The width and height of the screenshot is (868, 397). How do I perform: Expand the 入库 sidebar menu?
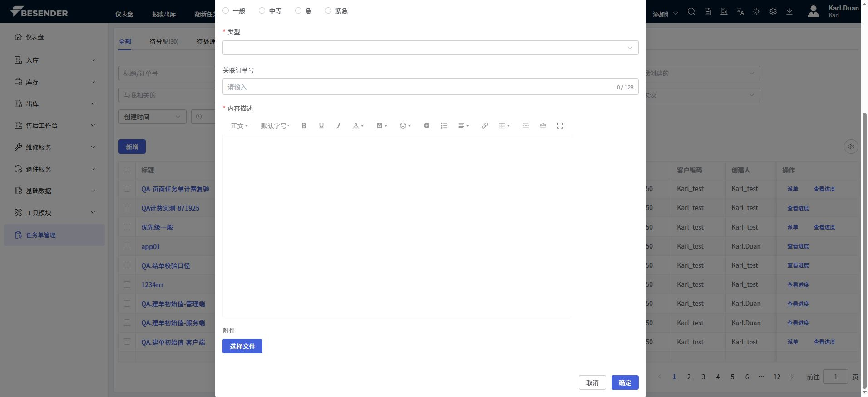pos(54,60)
